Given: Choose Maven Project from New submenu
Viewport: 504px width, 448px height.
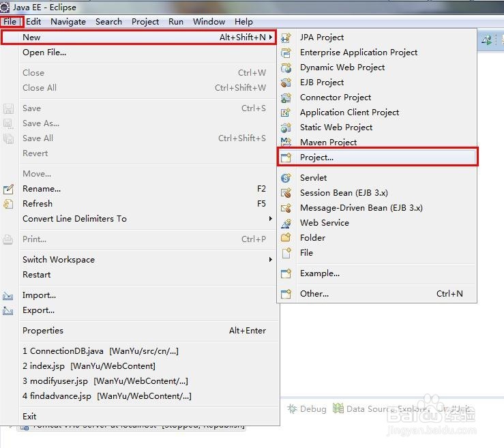Looking at the screenshot, I should click(376, 141).
